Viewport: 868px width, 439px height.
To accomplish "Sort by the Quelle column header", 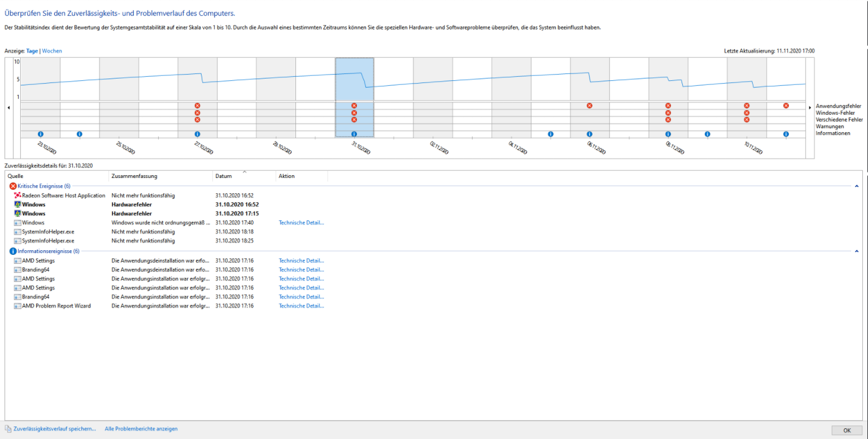I will (57, 176).
